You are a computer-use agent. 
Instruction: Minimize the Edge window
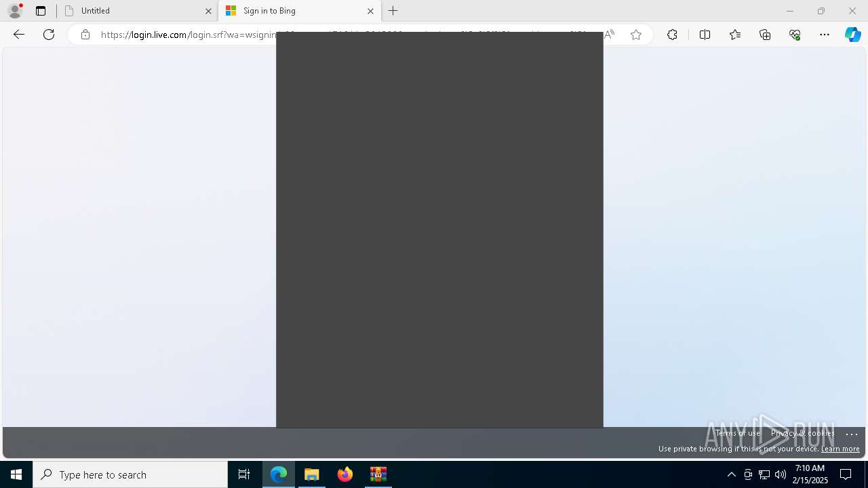(790, 11)
